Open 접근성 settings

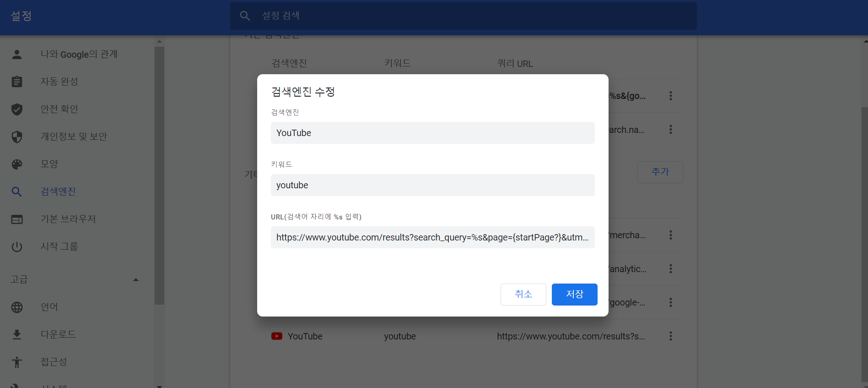click(x=54, y=362)
